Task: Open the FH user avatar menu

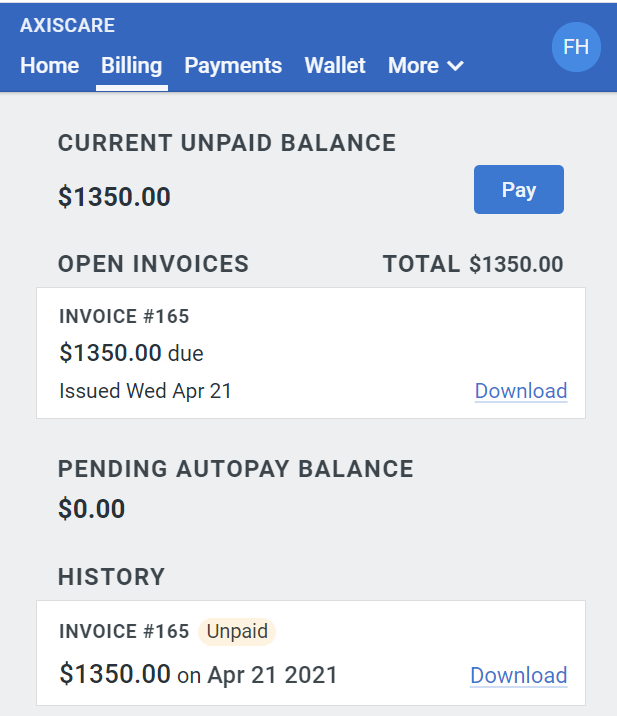Action: point(576,47)
